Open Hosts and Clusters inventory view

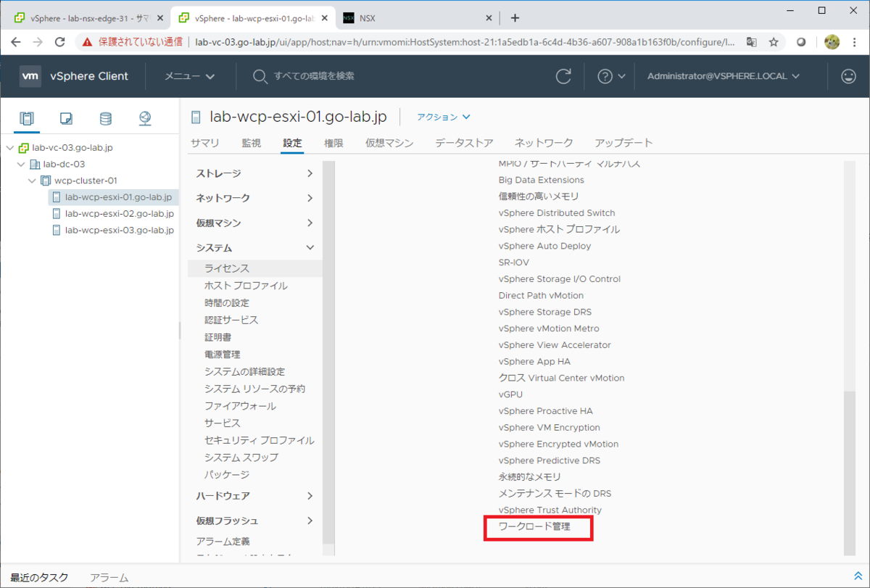coord(27,118)
